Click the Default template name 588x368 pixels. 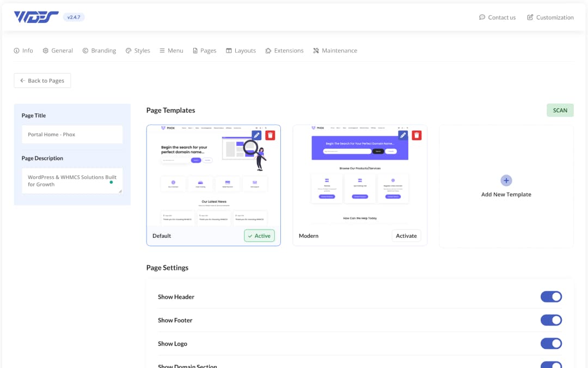[162, 236]
